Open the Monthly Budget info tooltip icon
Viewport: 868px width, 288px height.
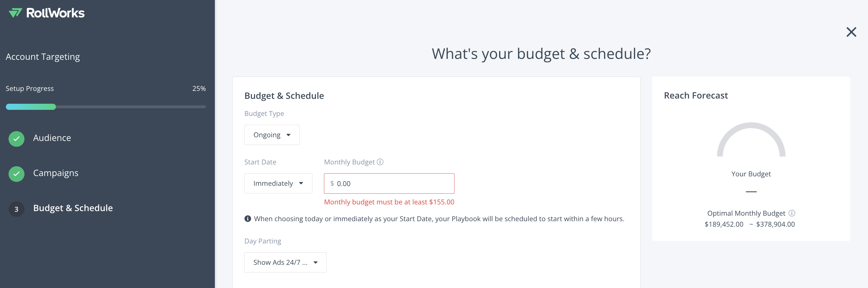tap(380, 162)
